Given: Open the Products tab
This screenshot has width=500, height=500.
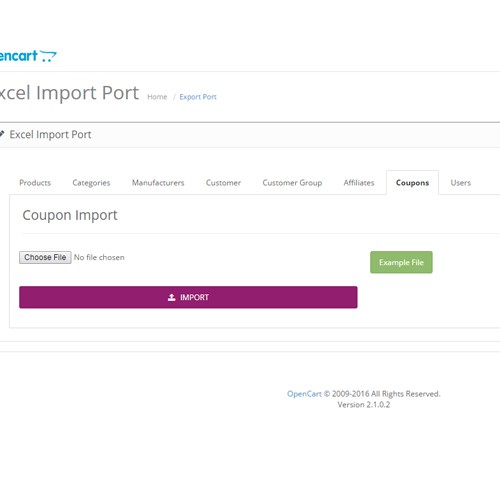Looking at the screenshot, I should point(35,183).
